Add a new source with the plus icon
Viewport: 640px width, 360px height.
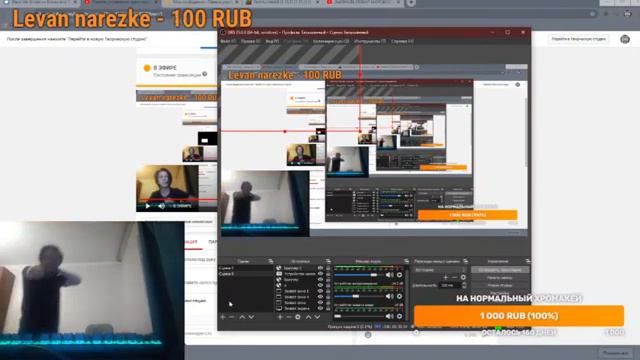point(280,317)
